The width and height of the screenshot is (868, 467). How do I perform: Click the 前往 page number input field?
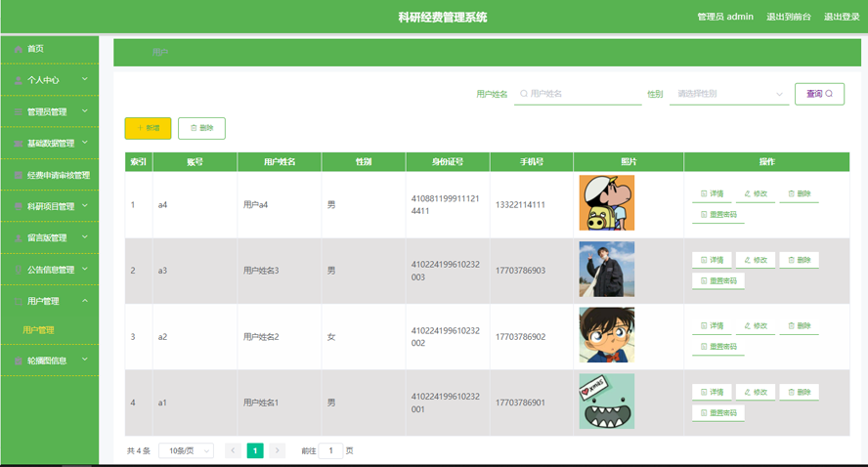pyautogui.click(x=331, y=450)
